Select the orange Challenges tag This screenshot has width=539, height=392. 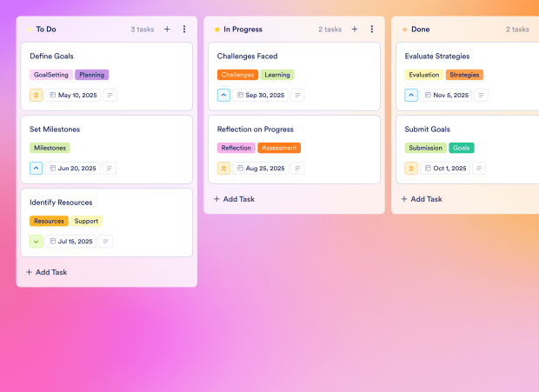click(x=237, y=75)
